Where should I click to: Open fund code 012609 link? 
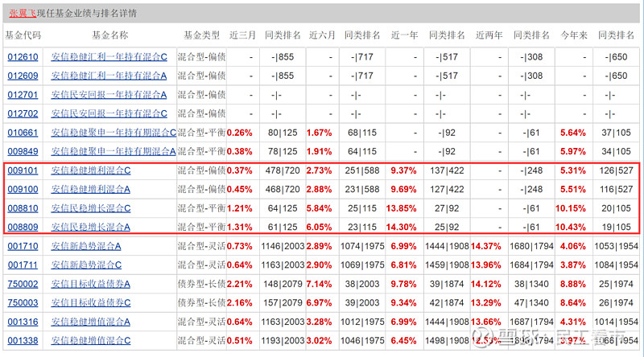point(23,76)
